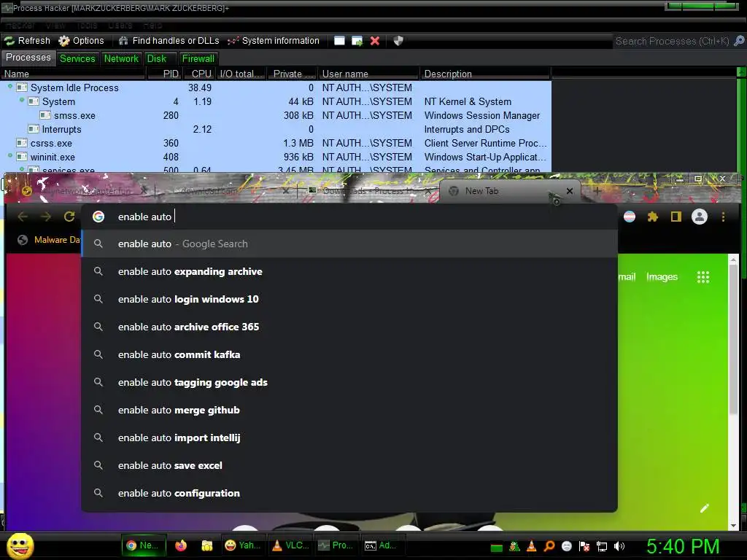The width and height of the screenshot is (747, 560).
Task: Reload page with browser refresh icon
Action: point(69,217)
